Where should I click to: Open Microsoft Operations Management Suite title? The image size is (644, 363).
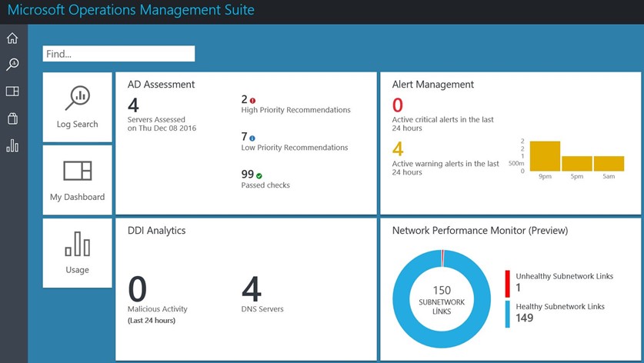tap(131, 10)
